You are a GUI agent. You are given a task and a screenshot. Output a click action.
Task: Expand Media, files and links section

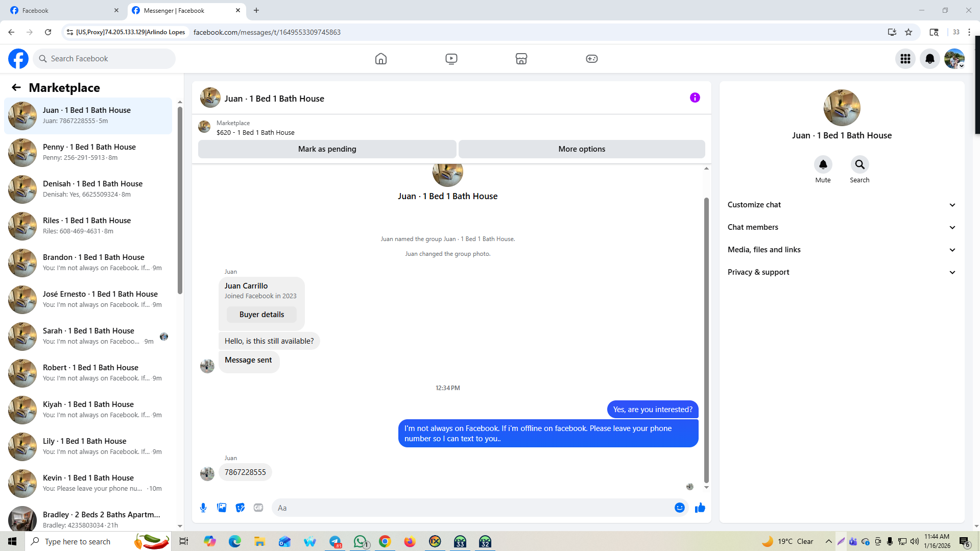pos(842,250)
